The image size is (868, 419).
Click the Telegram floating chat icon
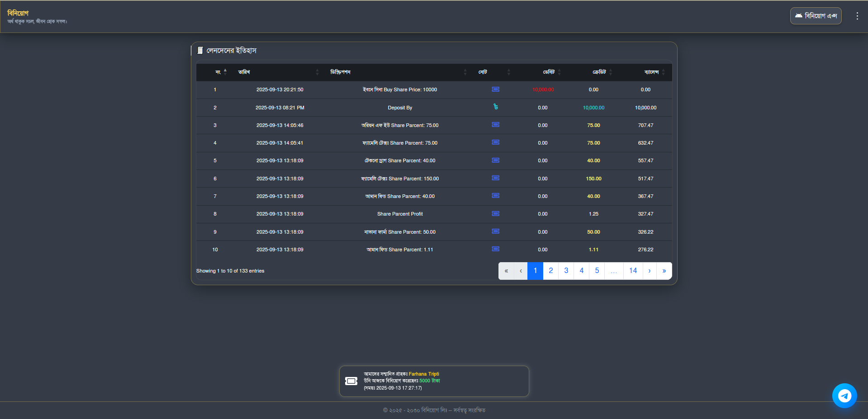[844, 395]
